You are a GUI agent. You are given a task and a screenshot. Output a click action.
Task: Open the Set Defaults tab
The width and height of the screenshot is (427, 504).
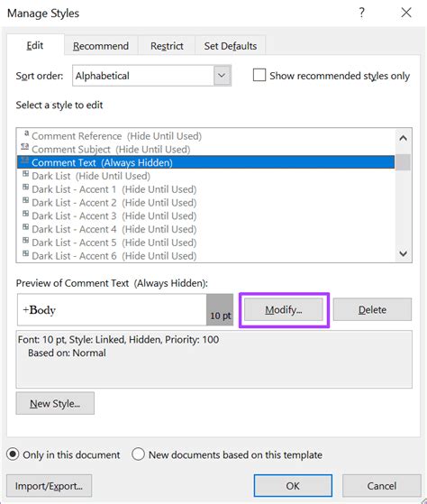click(231, 46)
